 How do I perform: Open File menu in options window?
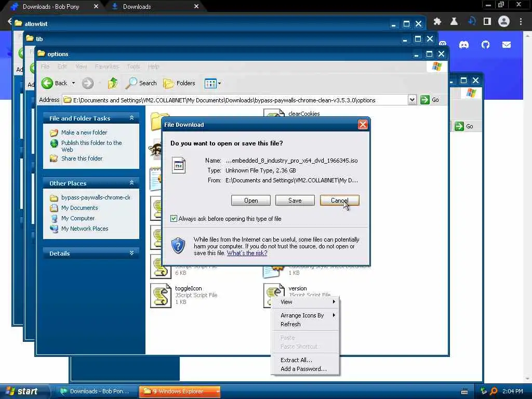pos(45,66)
